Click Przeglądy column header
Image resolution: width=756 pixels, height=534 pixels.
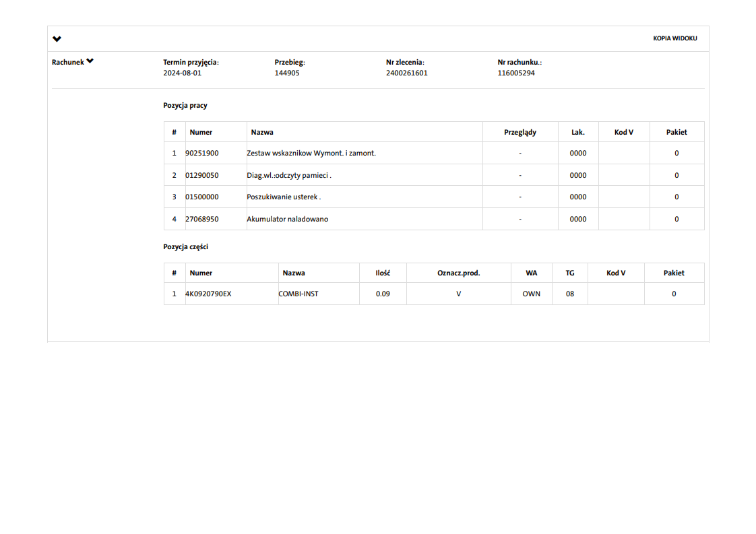pos(519,133)
